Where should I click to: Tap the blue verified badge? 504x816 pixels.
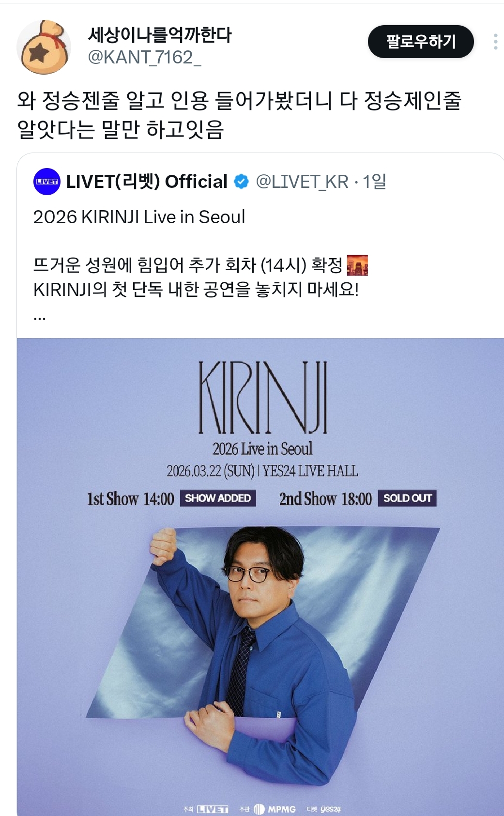tap(241, 182)
